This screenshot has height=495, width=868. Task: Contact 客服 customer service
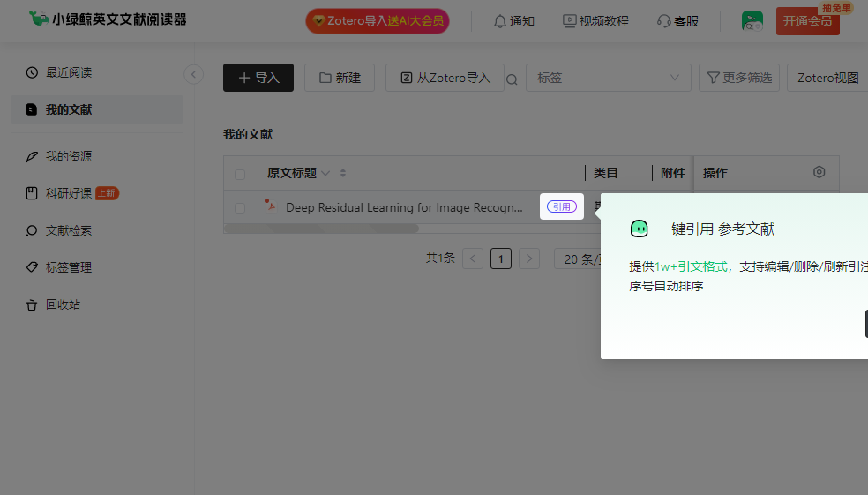pos(677,21)
